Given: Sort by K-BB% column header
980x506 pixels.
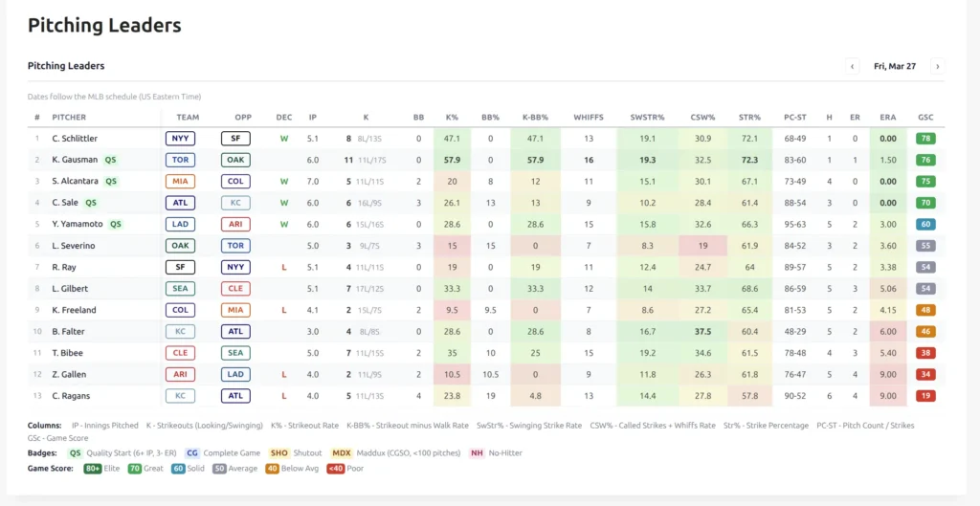Looking at the screenshot, I should pyautogui.click(x=535, y=117).
